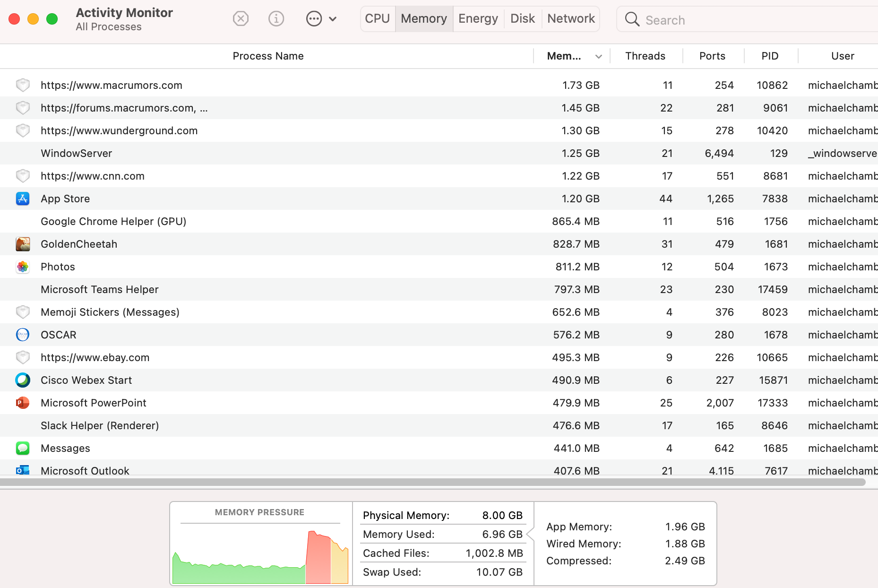Sort by Process Name column header
Viewport: 878px width, 588px height.
point(268,56)
